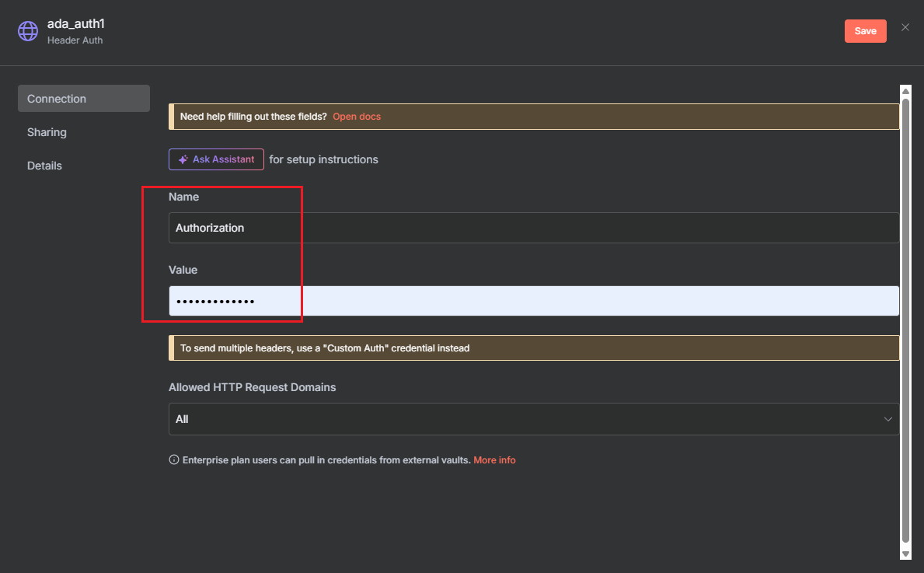Click into the masked Value field
This screenshot has width=924, height=573.
tap(533, 301)
